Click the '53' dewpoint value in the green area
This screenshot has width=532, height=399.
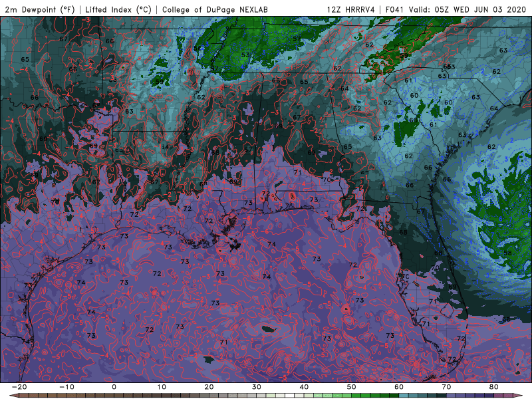click(x=245, y=55)
